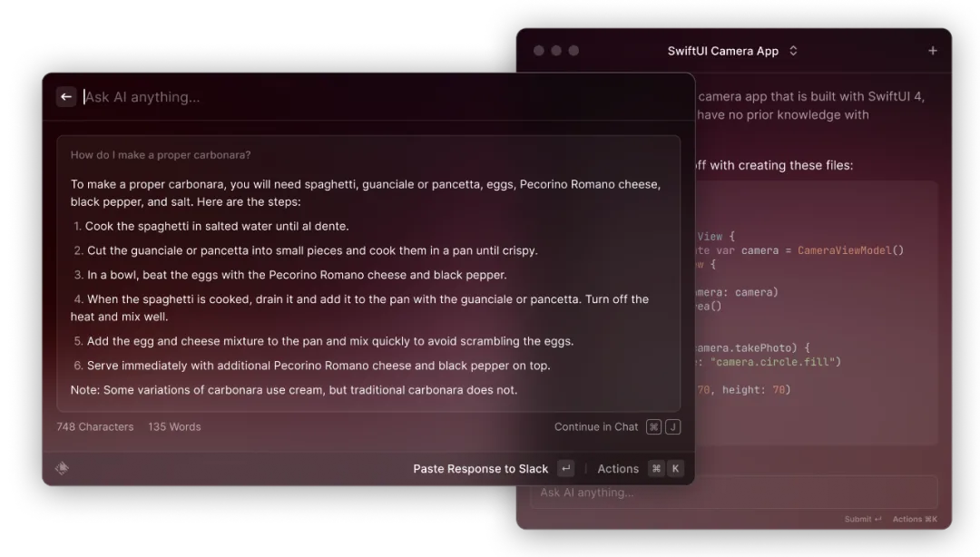Viewport: 980px width, 557px height.
Task: Click the CameraViewModel() code line
Action: [x=800, y=250]
